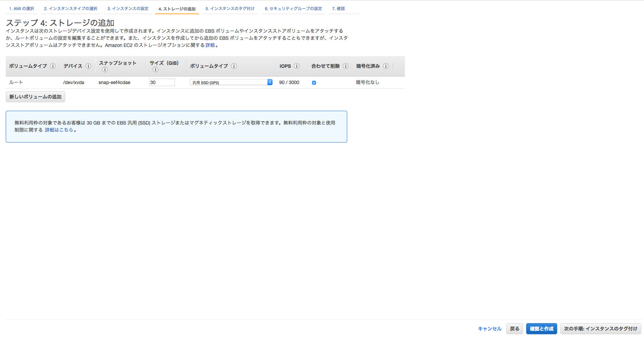The image size is (644, 338).
Task: Click the 確認と作成 button
Action: click(x=541, y=329)
